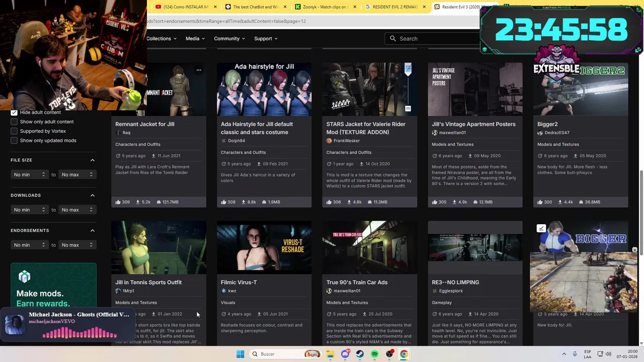Click FrankWesker's author avatar icon

tap(329, 141)
